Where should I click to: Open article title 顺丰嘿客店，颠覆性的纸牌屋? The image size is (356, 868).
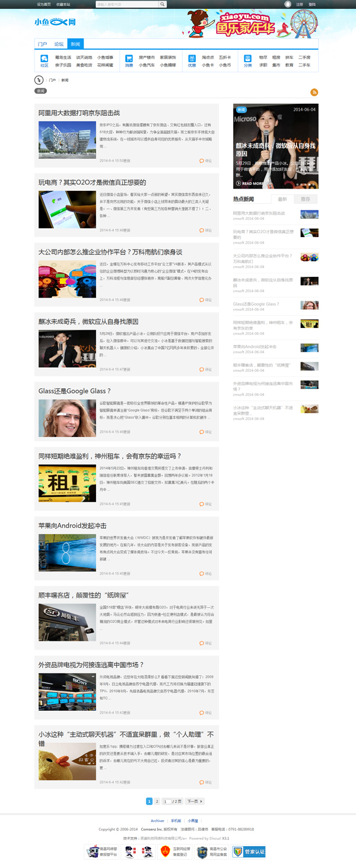(x=84, y=595)
